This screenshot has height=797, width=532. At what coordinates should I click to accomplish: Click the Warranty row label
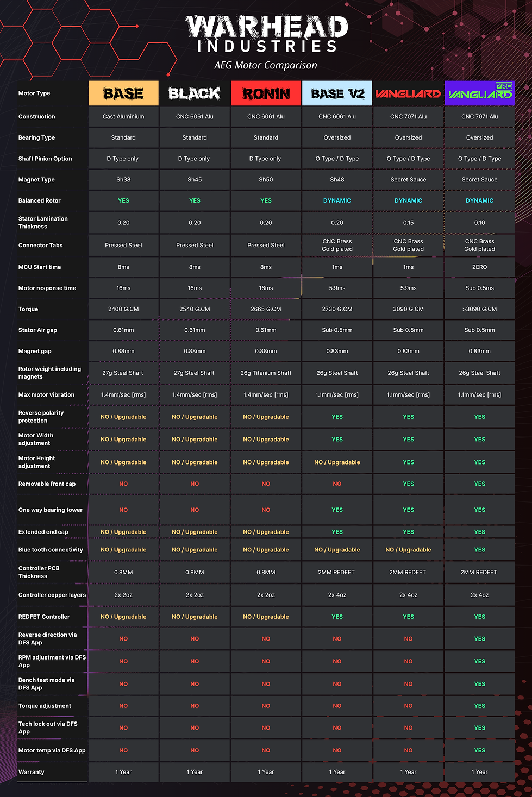click(x=32, y=772)
